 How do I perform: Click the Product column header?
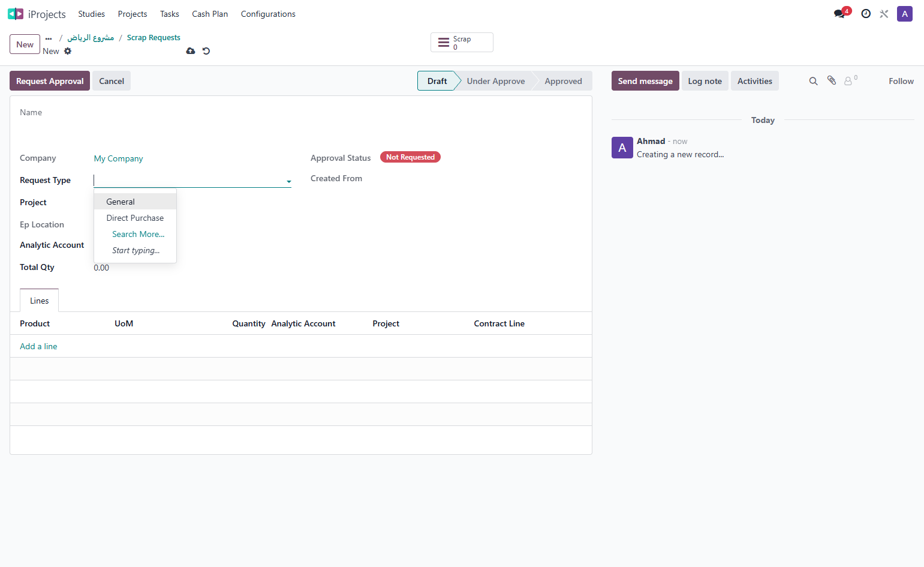click(35, 323)
